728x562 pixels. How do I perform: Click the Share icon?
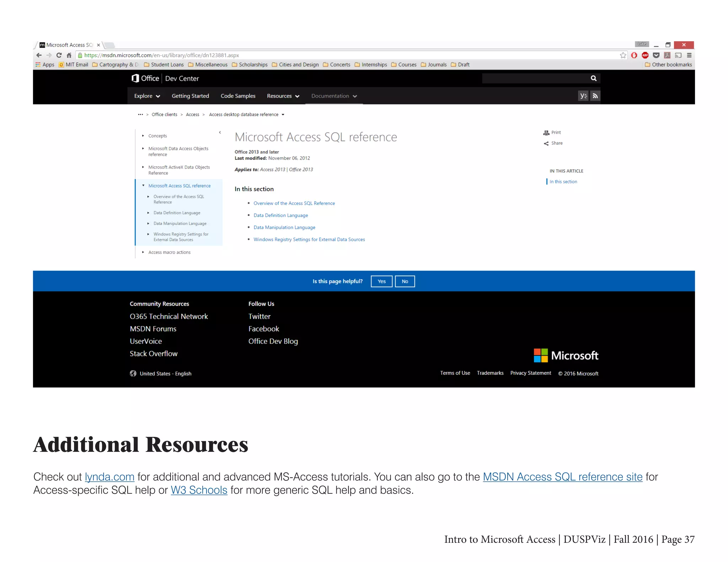click(546, 143)
